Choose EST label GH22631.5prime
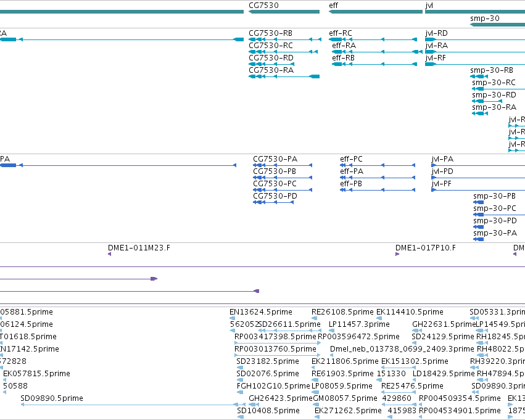This screenshot has width=525, height=420. [444, 324]
